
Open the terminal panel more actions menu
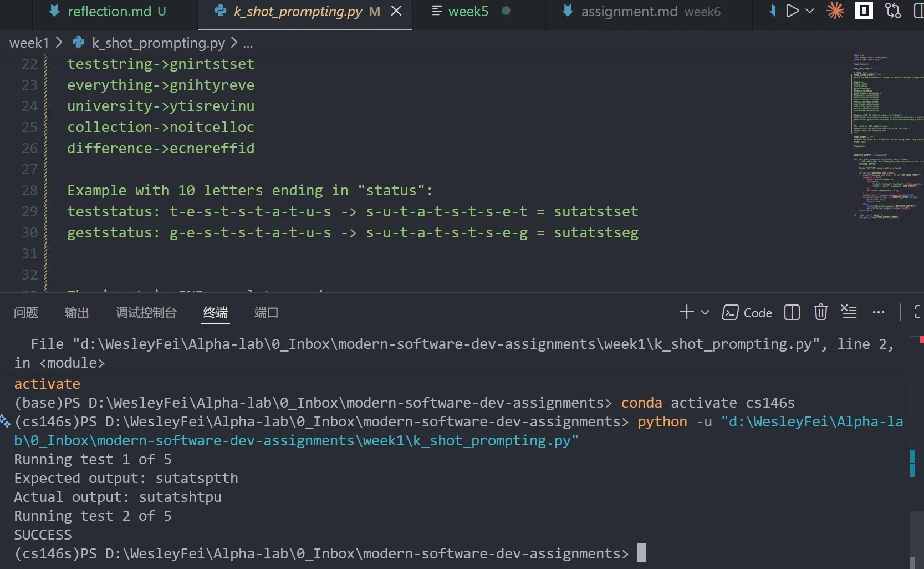(878, 312)
